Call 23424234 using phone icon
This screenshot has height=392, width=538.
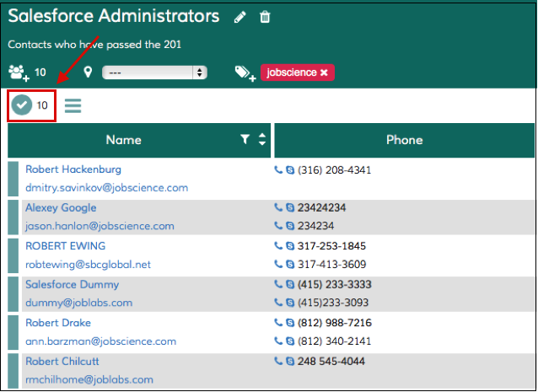click(x=278, y=207)
